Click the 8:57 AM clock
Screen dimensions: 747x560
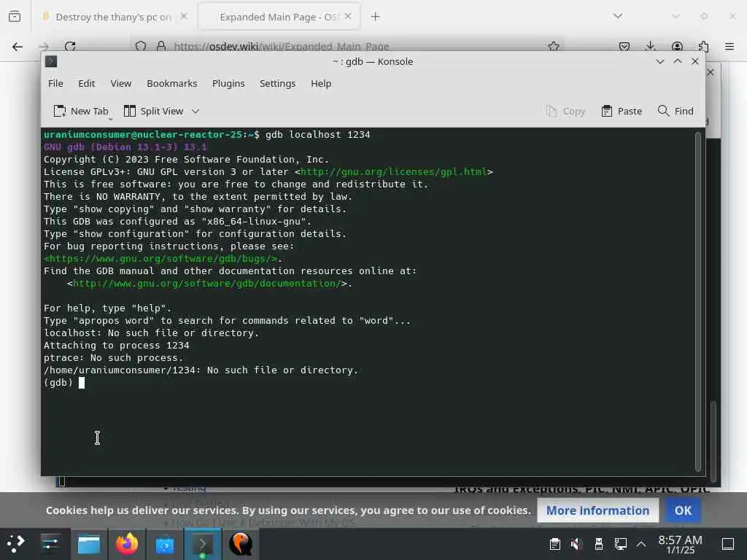[680, 544]
